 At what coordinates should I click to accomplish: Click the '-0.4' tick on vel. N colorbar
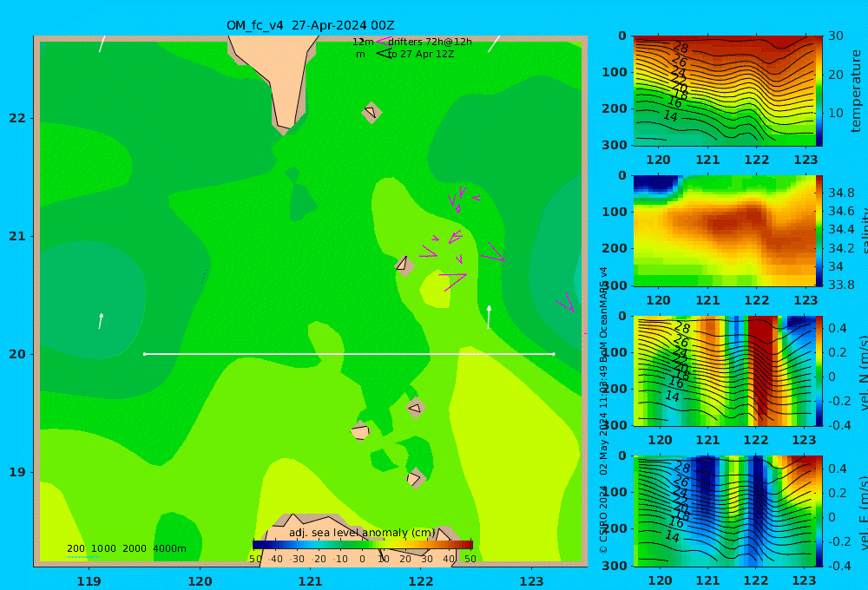point(839,425)
